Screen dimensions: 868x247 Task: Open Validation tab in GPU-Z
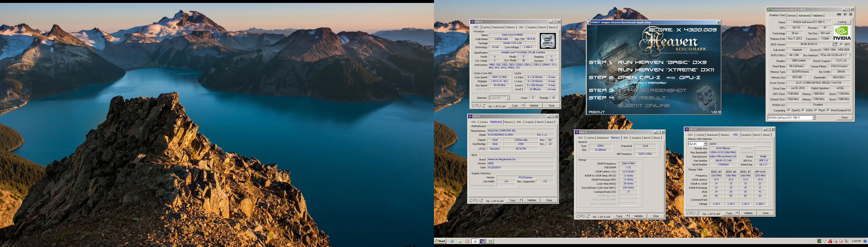pos(817,16)
